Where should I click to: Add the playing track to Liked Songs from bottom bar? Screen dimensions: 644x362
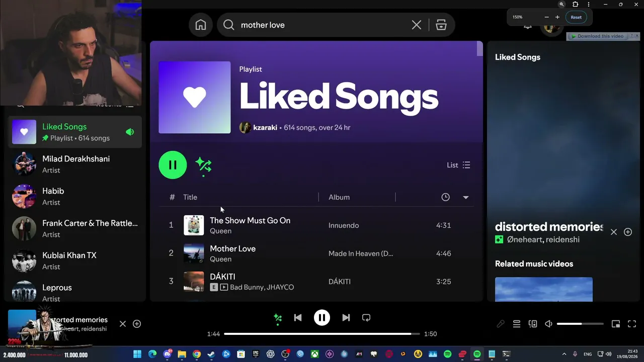(x=137, y=324)
